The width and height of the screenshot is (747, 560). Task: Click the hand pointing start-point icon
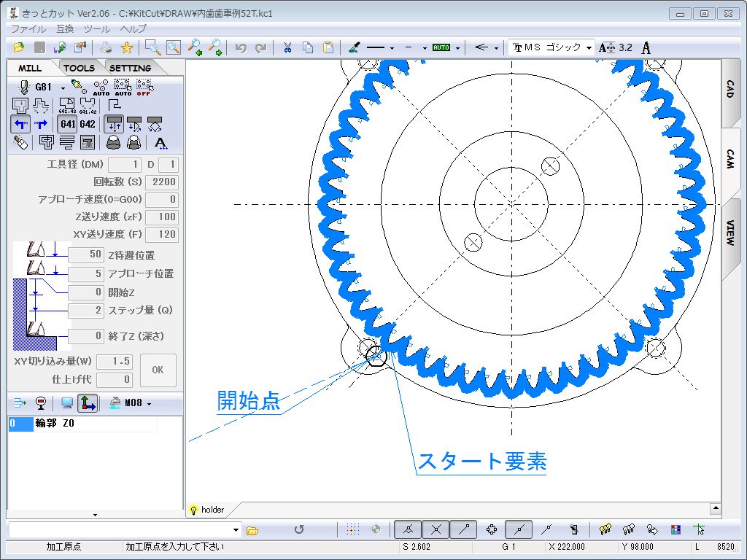tap(79, 87)
